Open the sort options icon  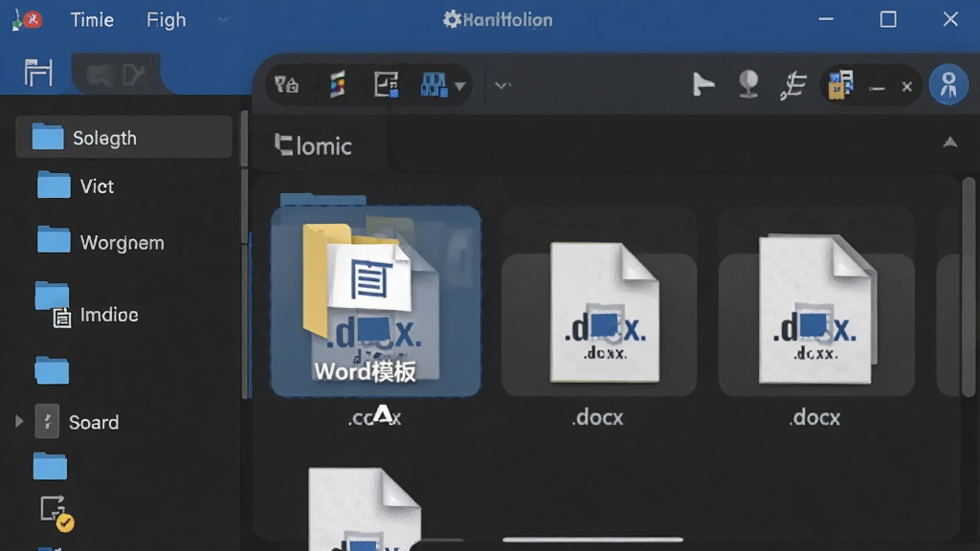tap(793, 85)
